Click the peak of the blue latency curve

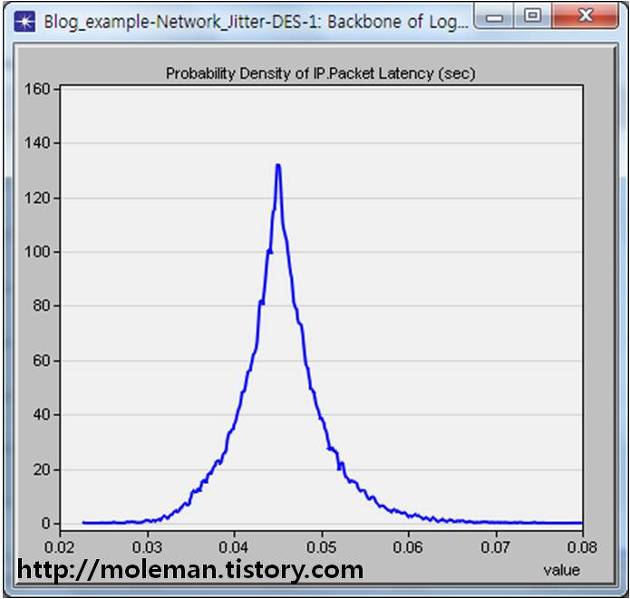tap(278, 165)
